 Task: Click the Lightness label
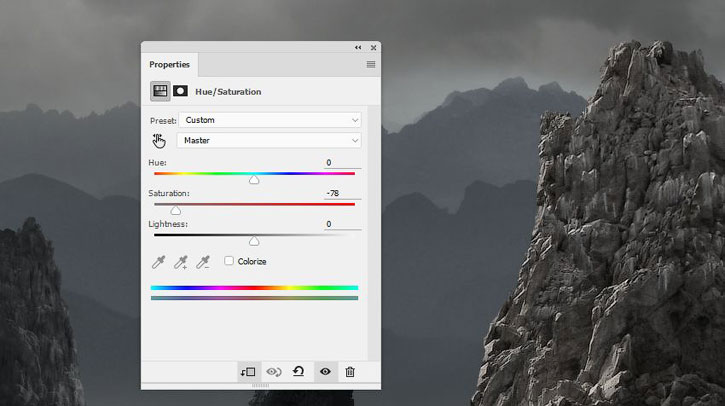tap(168, 224)
